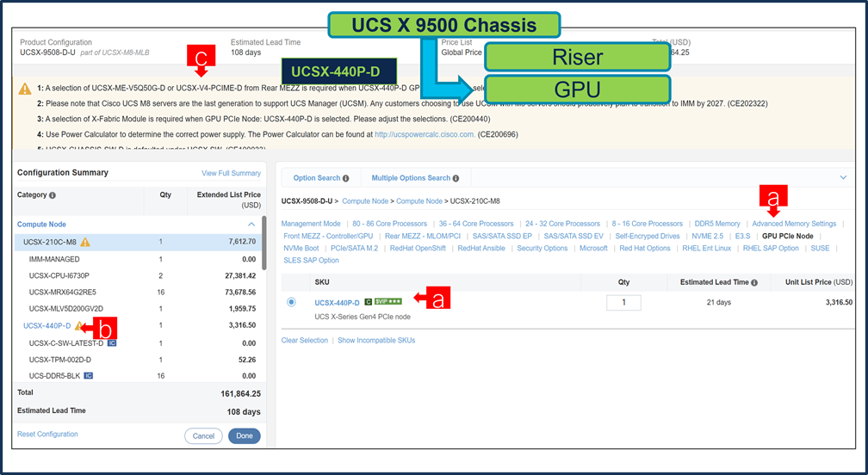Image resolution: width=868 pixels, height=475 pixels.
Task: Select UCSX-210C-M8 row in summary
Action: tap(138, 242)
